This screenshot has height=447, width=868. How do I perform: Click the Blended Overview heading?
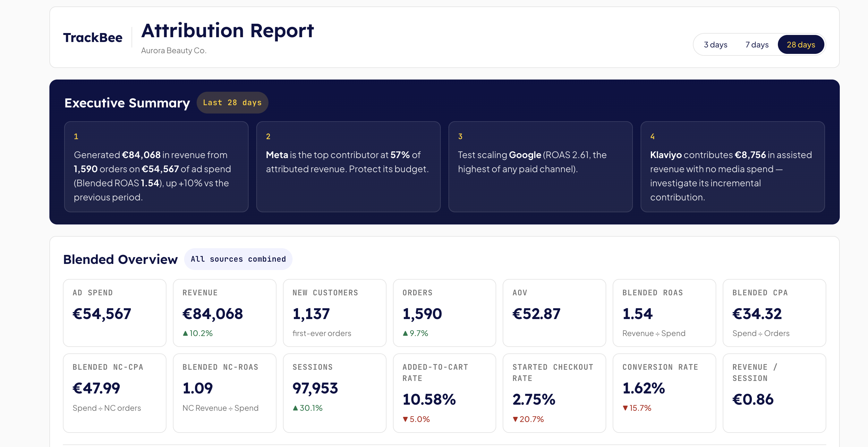coord(120,259)
